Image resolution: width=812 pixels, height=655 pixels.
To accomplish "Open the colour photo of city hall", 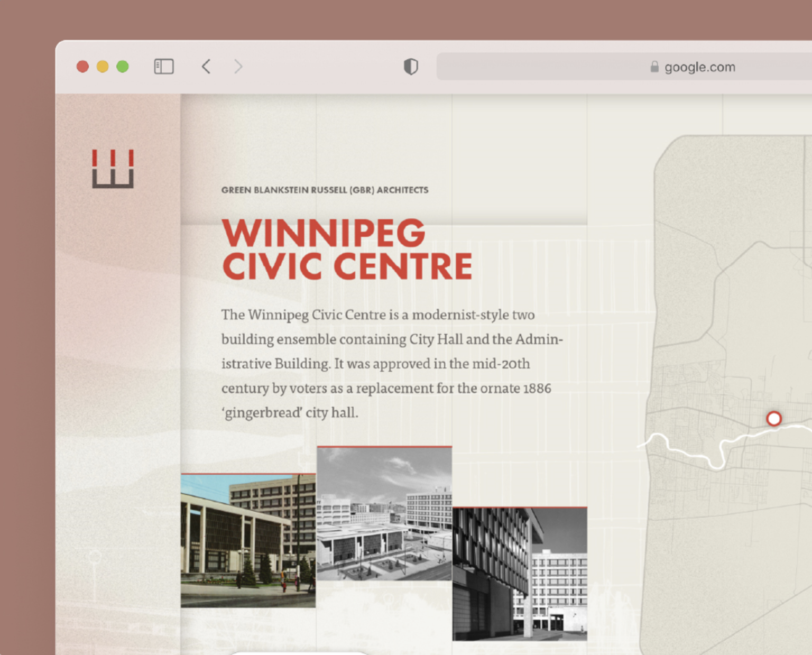I will [x=248, y=540].
